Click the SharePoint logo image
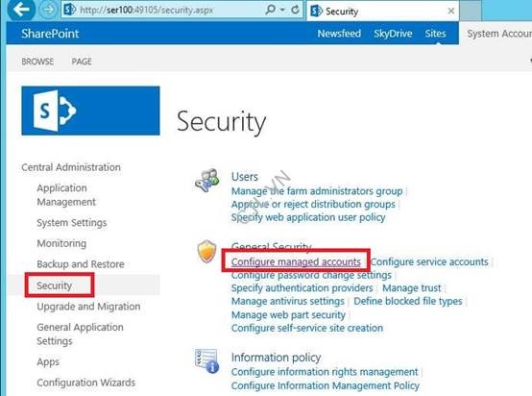 point(90,111)
